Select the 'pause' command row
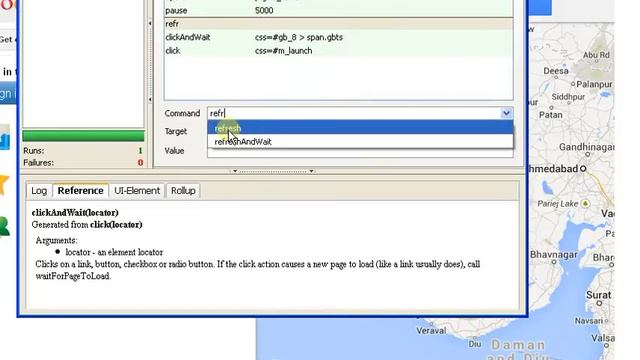 click(x=338, y=11)
